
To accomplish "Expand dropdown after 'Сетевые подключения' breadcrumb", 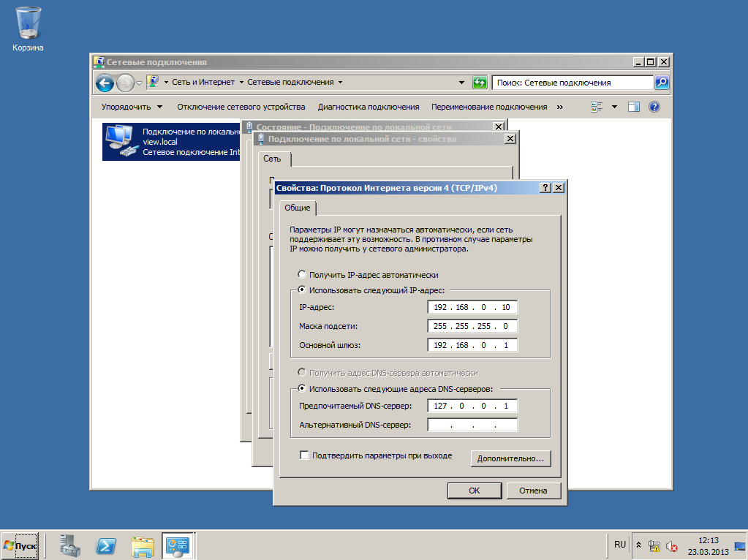I will click(x=340, y=82).
